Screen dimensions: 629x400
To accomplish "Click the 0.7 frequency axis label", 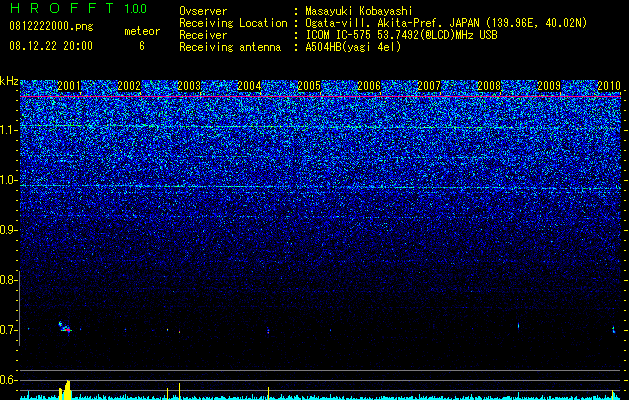I will [8, 330].
